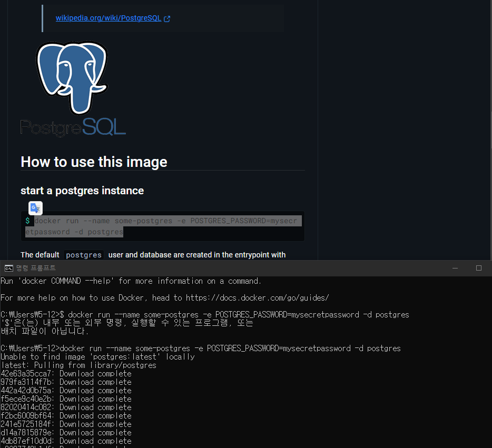Click the inline 'postgres' code word in paragraph

[x=84, y=255]
